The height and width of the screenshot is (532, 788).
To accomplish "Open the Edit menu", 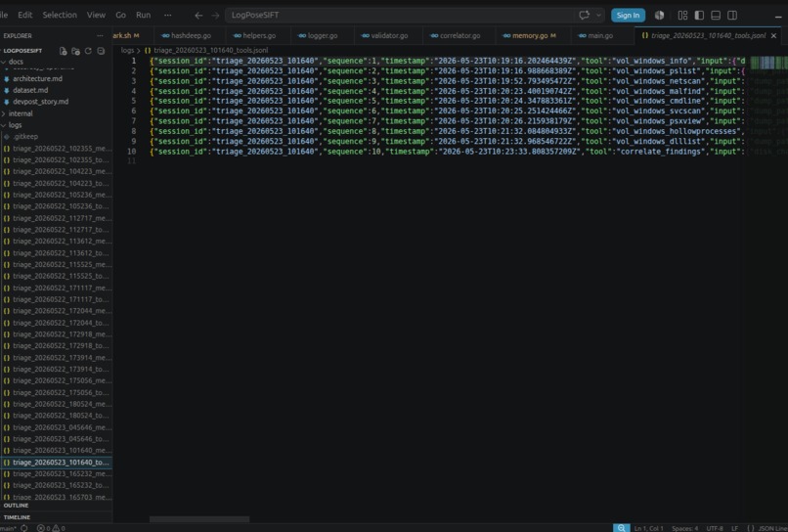I will [x=25, y=15].
